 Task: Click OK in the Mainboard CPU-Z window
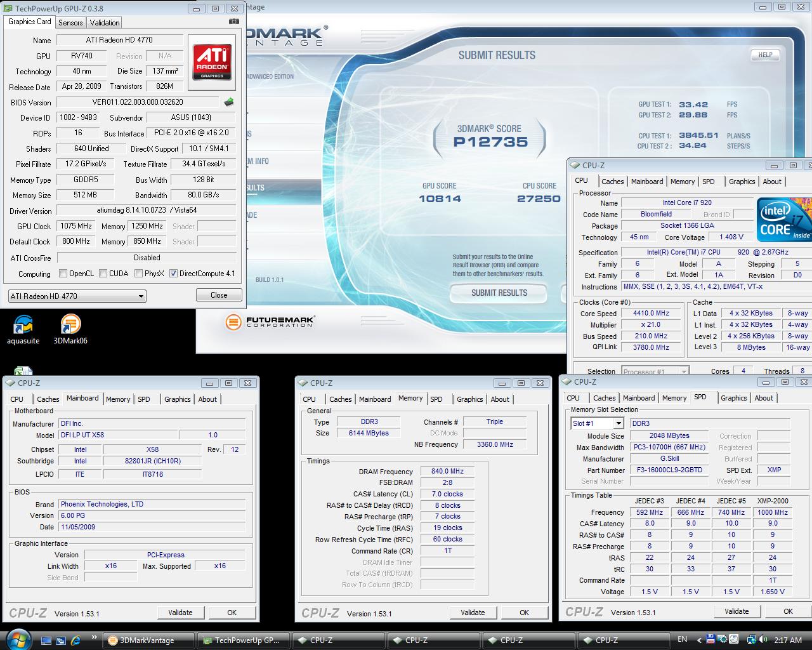(x=232, y=613)
